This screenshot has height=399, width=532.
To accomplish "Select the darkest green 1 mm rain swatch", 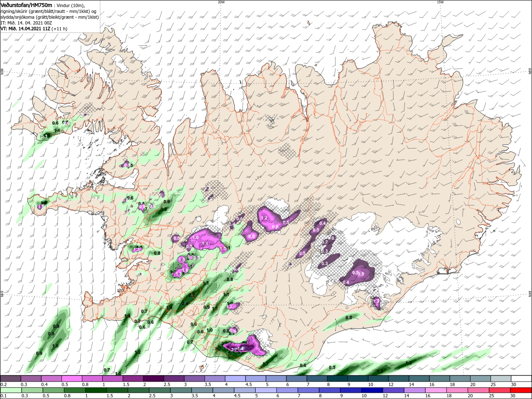I will point(96,390).
